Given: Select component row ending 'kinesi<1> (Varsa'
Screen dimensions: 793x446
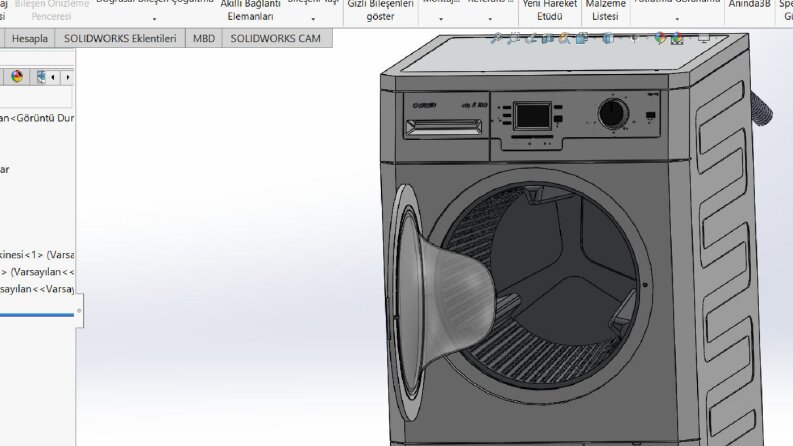Looking at the screenshot, I should pyautogui.click(x=37, y=254).
